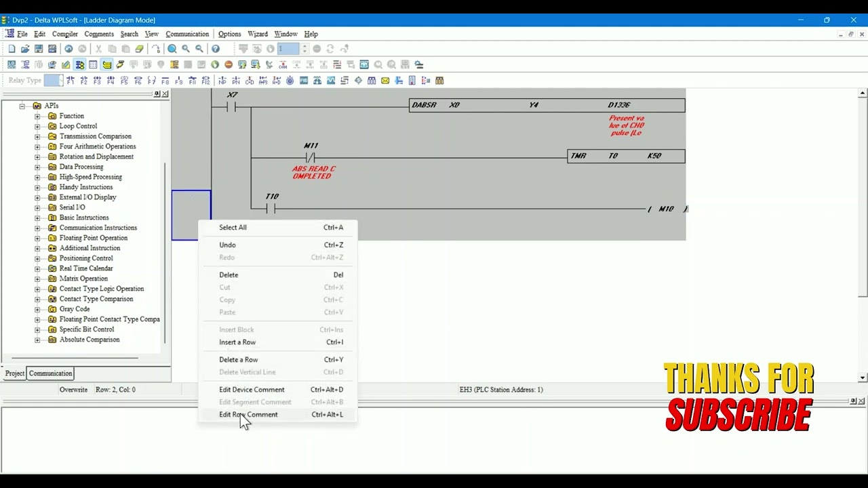868x488 pixels.
Task: Choose Delete in context menu
Action: pyautogui.click(x=277, y=275)
